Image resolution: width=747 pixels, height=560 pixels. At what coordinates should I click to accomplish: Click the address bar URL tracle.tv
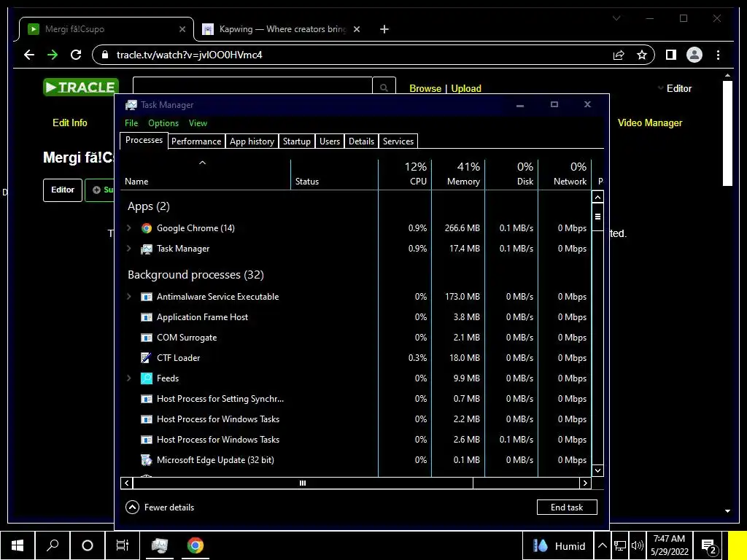(189, 55)
